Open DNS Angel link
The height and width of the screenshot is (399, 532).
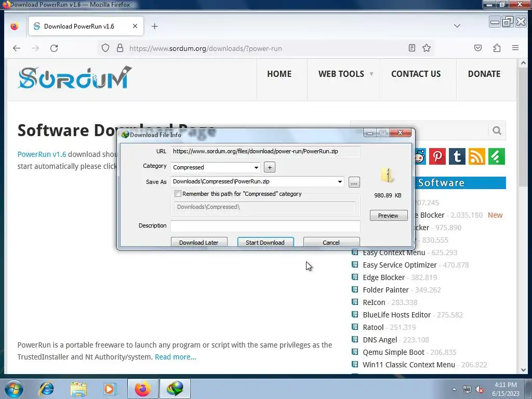380,340
